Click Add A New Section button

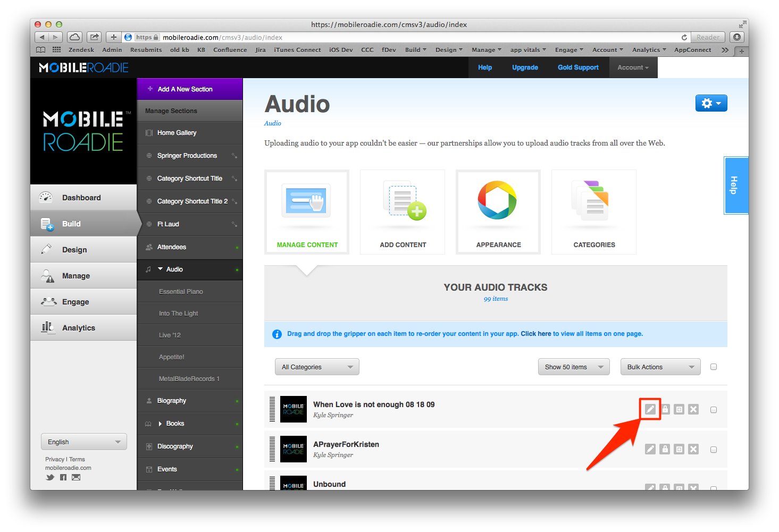[185, 89]
